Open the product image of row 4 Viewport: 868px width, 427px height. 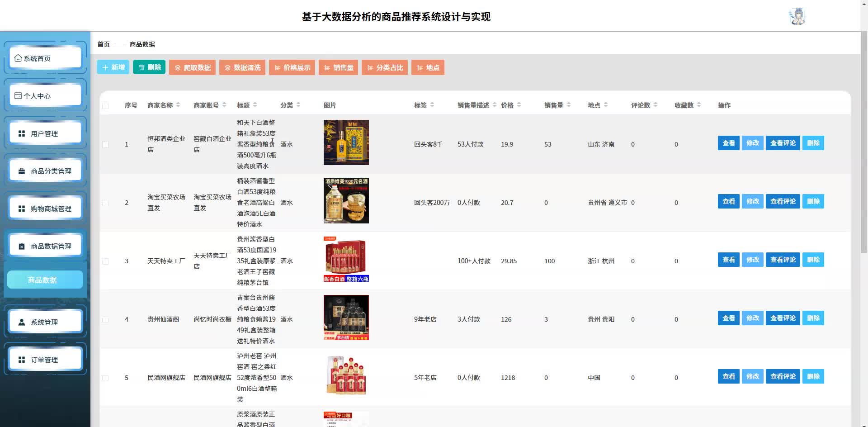pos(346,318)
